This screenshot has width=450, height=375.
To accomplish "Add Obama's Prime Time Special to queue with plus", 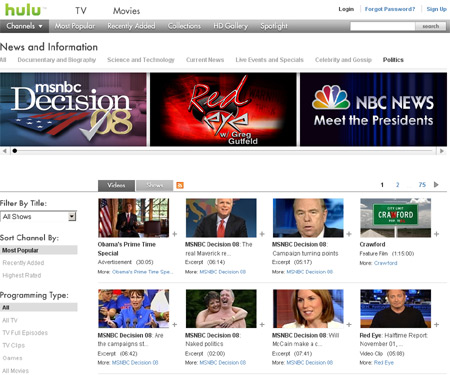I will 175,234.
